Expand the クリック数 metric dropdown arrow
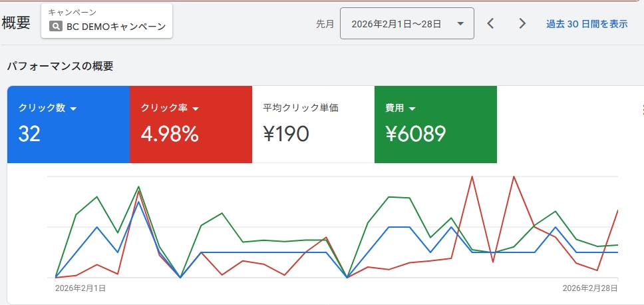This screenshot has width=644, height=305. click(74, 109)
